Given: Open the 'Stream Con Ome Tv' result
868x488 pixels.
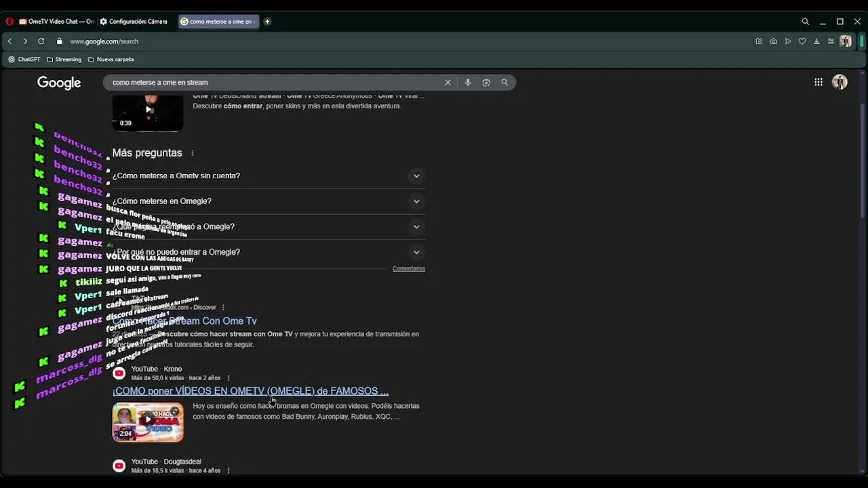Looking at the screenshot, I should tap(184, 321).
